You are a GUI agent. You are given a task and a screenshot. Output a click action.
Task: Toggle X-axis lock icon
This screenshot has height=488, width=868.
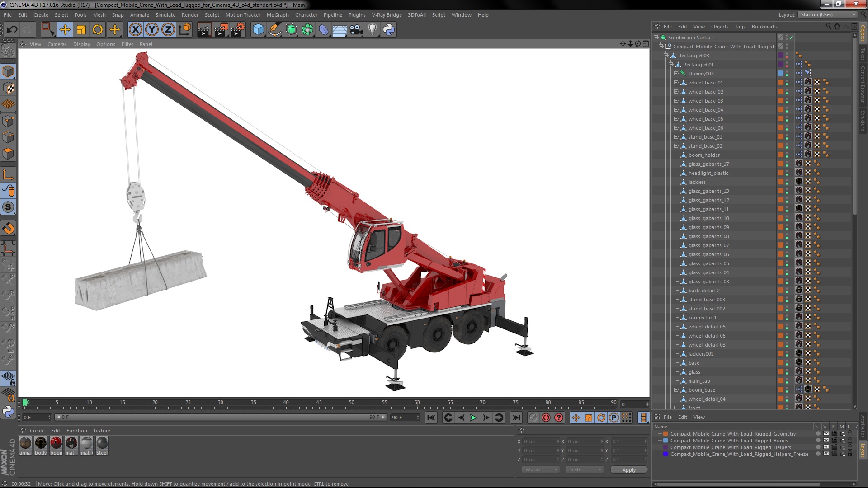[135, 30]
